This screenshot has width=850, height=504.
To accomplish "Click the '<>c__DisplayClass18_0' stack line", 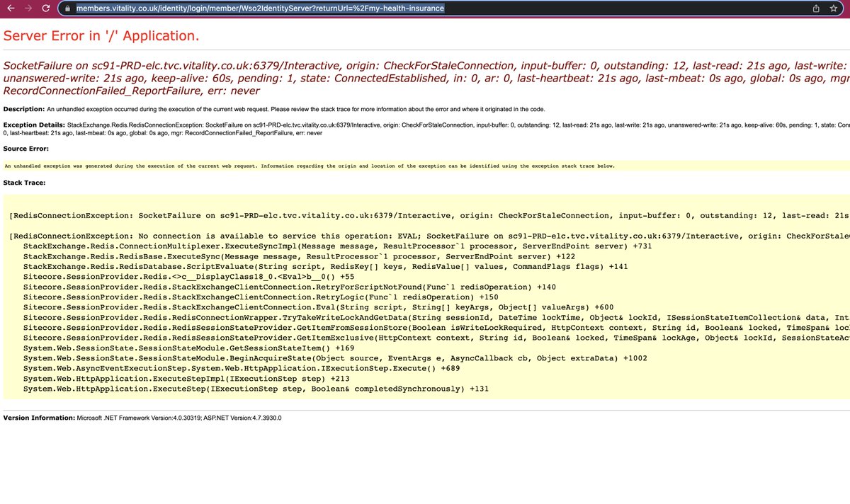I will click(188, 277).
